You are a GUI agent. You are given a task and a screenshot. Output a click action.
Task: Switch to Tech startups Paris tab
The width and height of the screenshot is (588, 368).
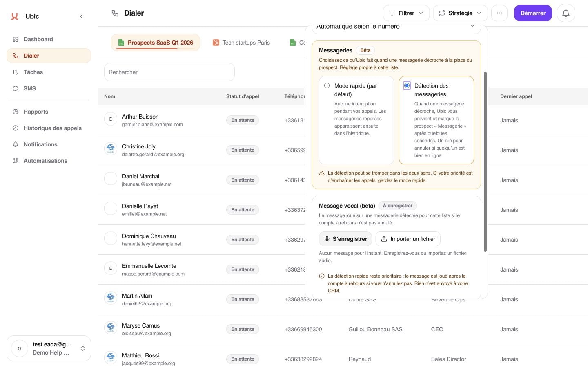click(241, 43)
